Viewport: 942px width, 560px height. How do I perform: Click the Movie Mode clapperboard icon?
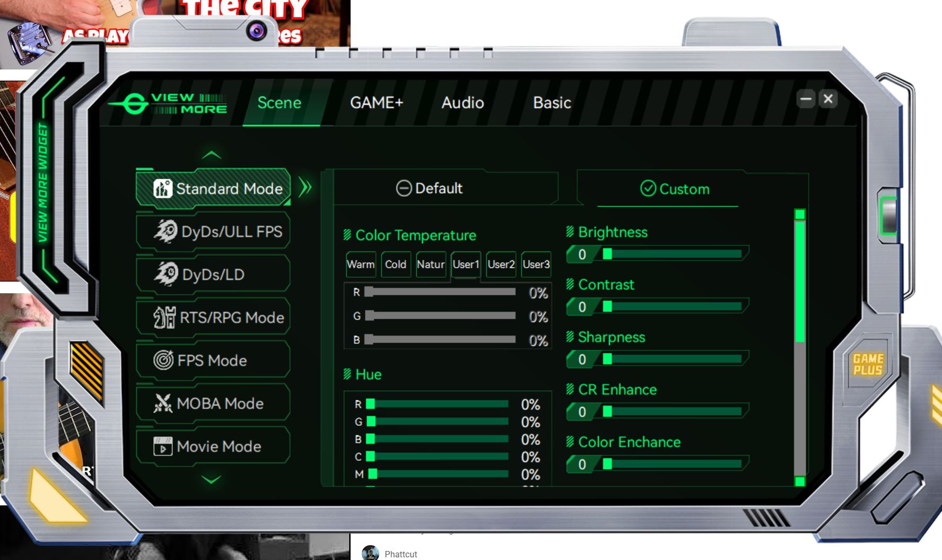[163, 446]
